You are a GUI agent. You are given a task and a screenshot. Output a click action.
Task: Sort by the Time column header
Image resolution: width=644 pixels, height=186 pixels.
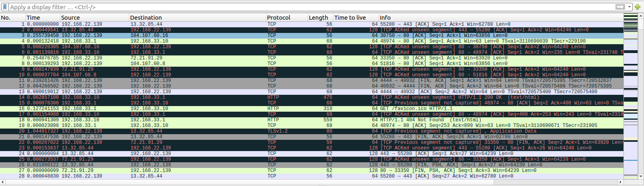click(43, 18)
